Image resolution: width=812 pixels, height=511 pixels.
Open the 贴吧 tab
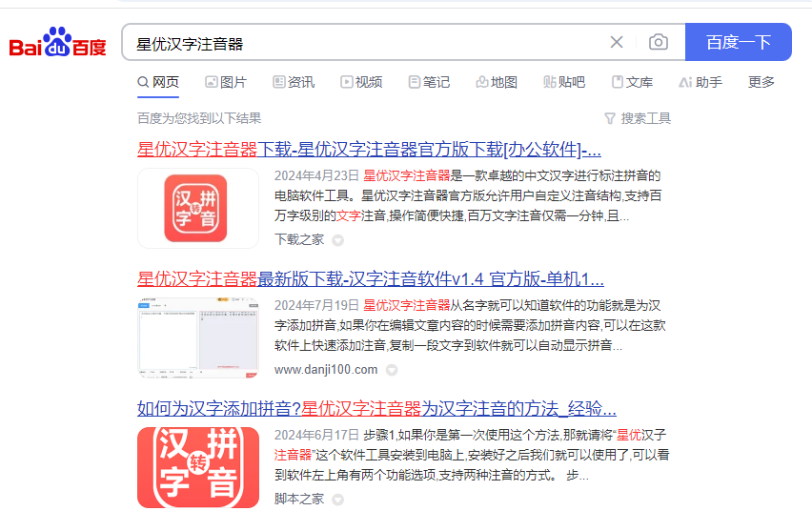coord(564,82)
